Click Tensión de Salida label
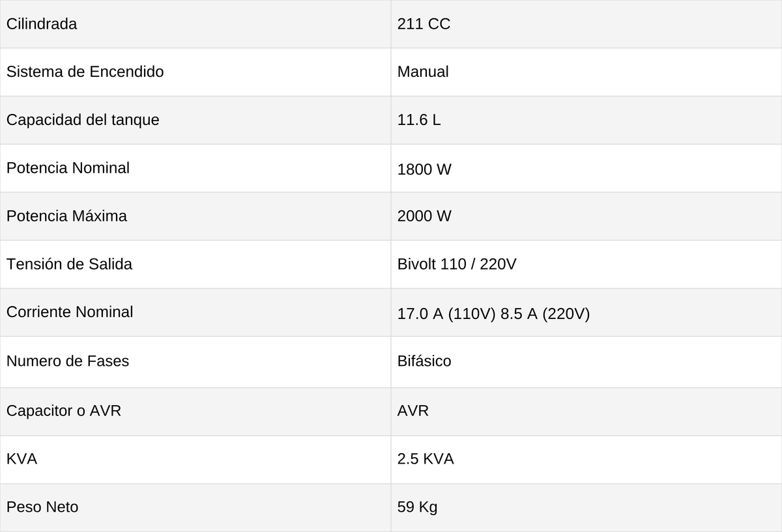 pyautogui.click(x=69, y=264)
